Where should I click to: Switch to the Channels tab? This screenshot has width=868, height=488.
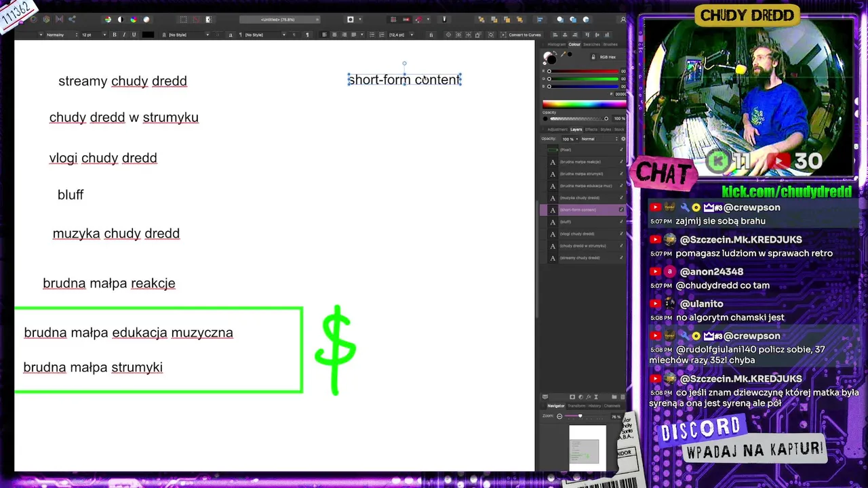[x=612, y=406]
